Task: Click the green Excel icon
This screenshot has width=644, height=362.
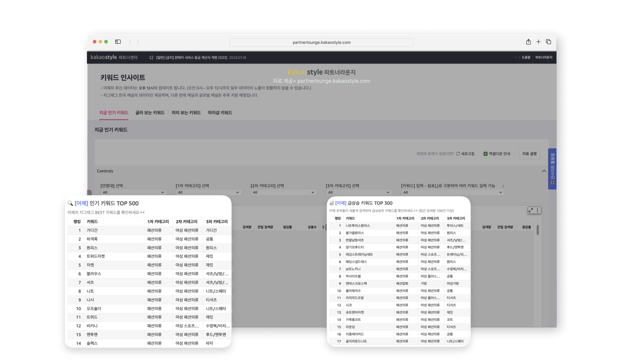Action: tap(485, 154)
